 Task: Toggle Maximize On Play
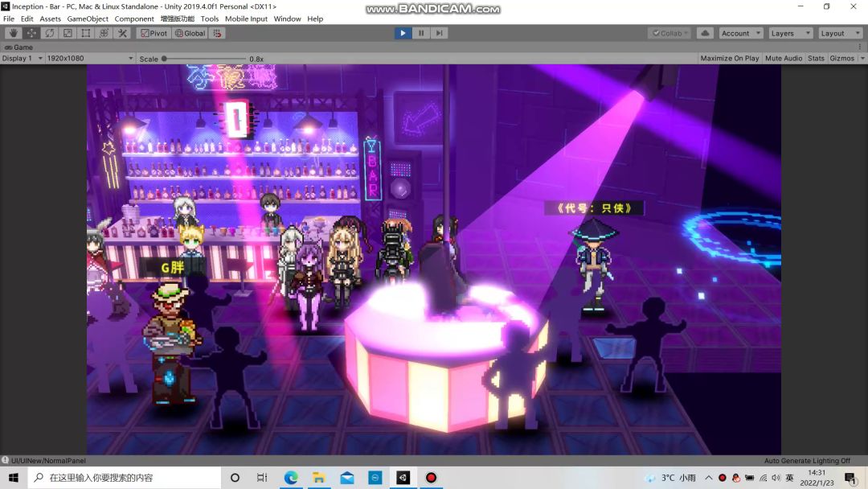(729, 59)
